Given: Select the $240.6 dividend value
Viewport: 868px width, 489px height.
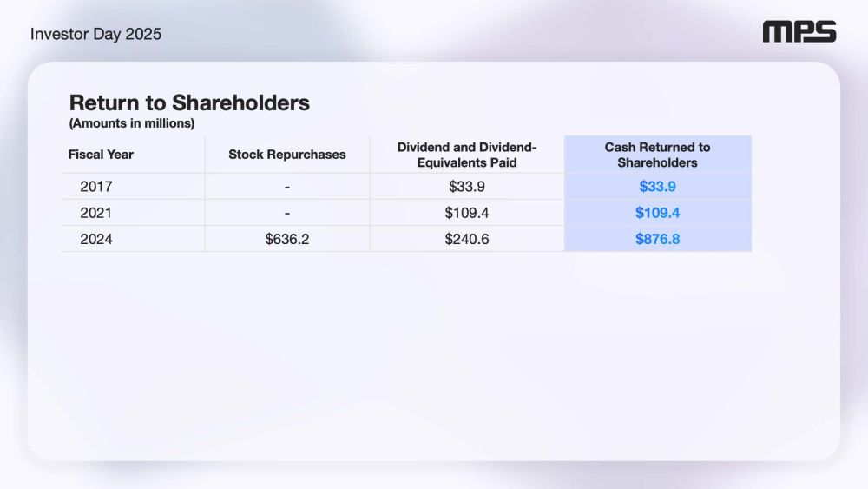Looking at the screenshot, I should (x=467, y=239).
